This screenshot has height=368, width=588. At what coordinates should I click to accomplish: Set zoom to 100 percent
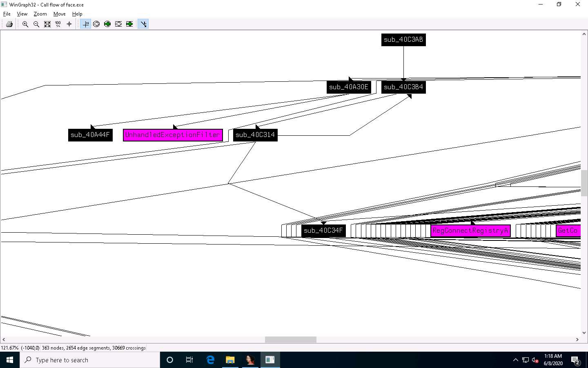pyautogui.click(x=58, y=24)
